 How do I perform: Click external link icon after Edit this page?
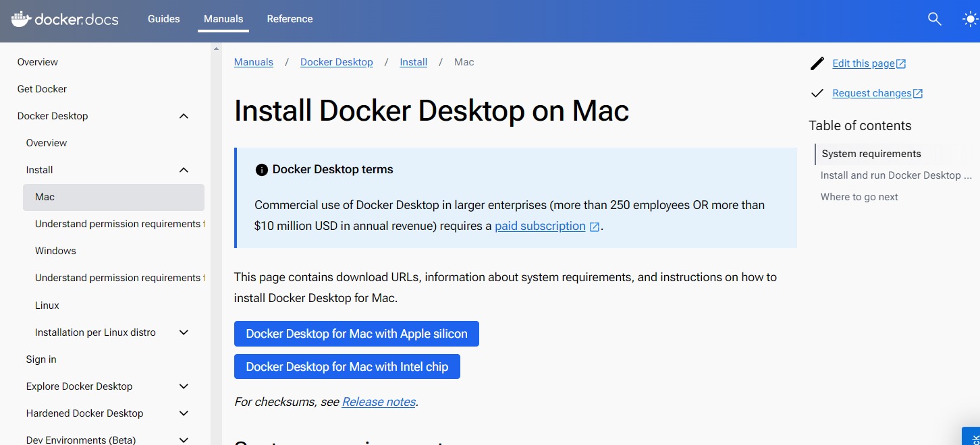point(901,63)
